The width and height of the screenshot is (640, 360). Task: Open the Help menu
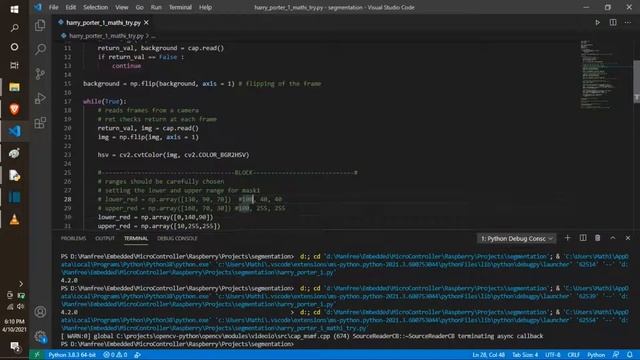(x=205, y=7)
